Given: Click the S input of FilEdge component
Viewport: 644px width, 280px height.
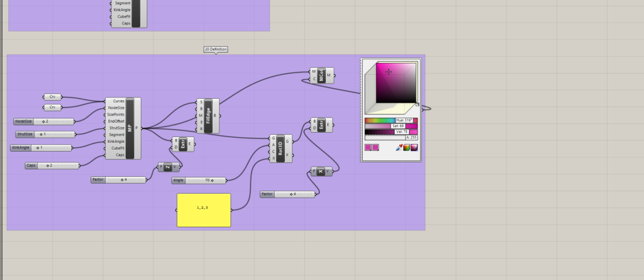Looking at the screenshot, I should (x=201, y=102).
